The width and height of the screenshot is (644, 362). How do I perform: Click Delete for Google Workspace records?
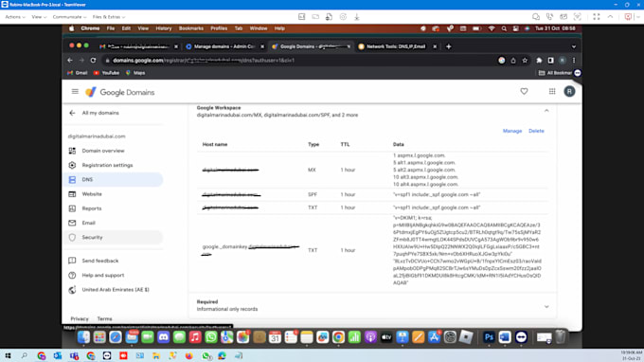click(x=536, y=131)
